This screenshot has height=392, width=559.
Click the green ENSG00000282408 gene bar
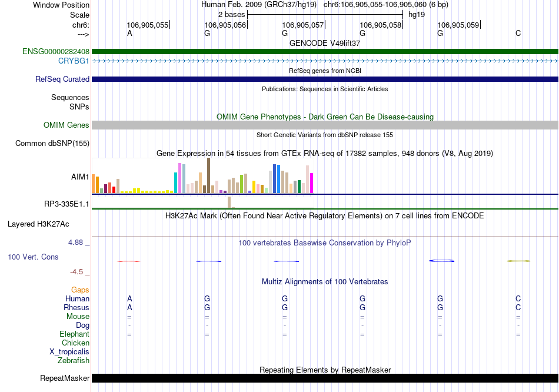325,52
